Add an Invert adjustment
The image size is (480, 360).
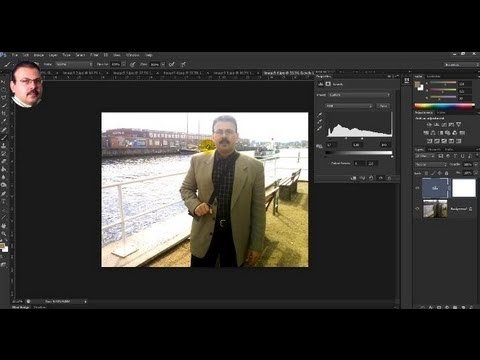[430, 141]
